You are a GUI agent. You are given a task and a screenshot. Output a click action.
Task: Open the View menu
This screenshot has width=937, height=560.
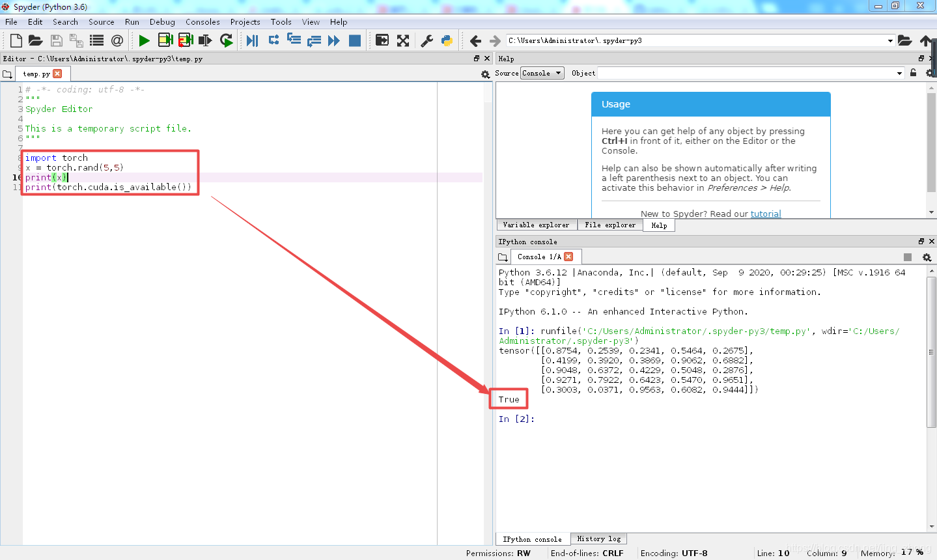(x=311, y=21)
